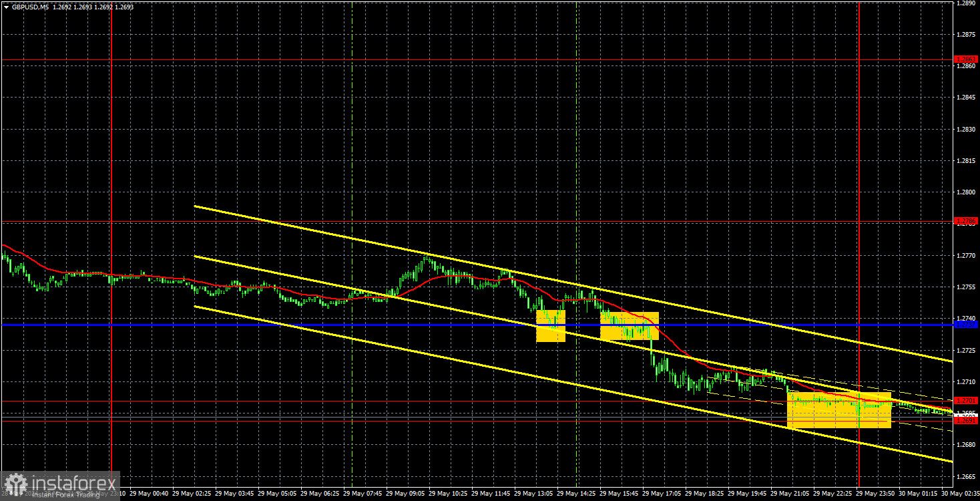Select the blue 1.2737 price level label
Screen dimensions: 980x501
966,325
